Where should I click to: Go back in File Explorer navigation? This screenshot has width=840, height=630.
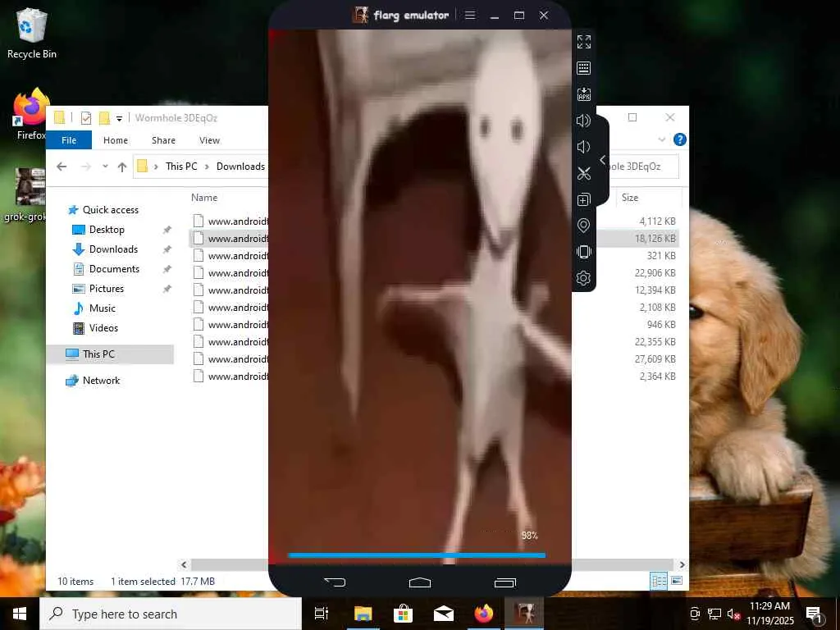point(62,167)
